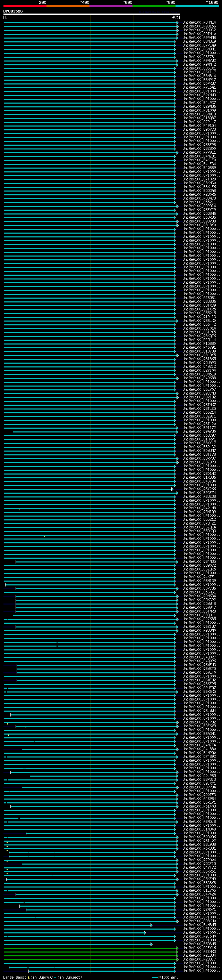
Task: Select hit label UniRef100_A7L6A1
Action: tap(199, 88)
